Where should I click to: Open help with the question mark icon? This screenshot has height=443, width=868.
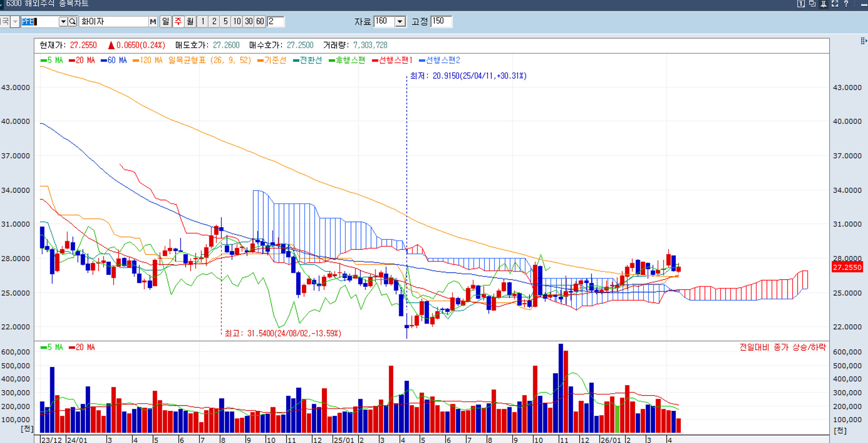click(846, 4)
